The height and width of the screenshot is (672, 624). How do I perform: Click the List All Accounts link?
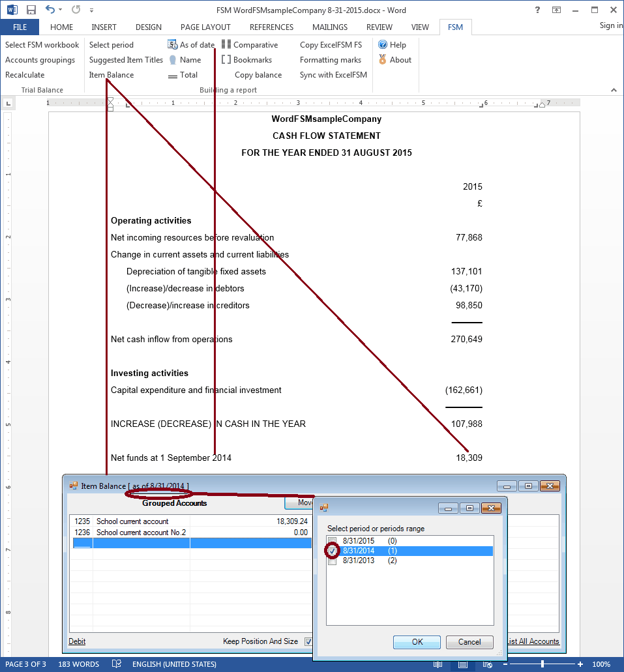click(533, 641)
